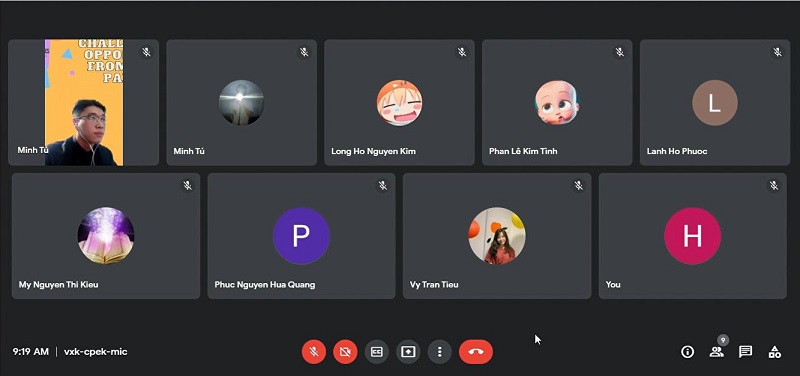
Task: Unmute microphone with red mic button
Action: click(314, 352)
